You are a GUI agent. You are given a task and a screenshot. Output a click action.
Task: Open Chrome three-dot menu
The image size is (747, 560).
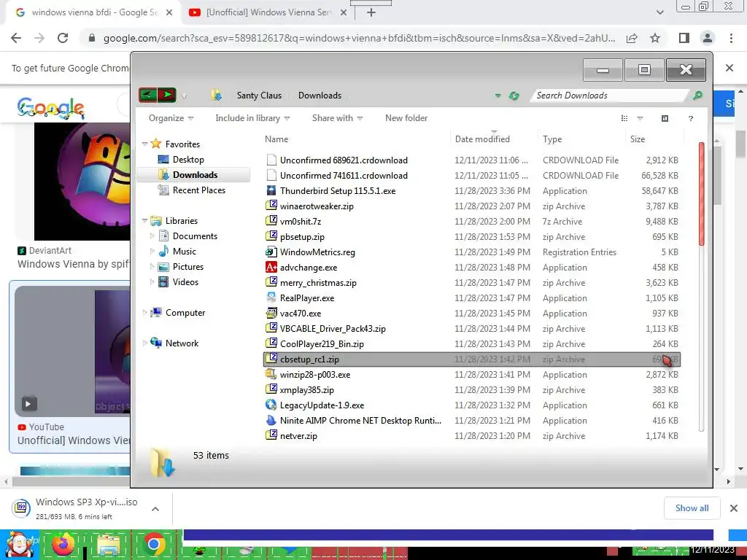pos(731,38)
